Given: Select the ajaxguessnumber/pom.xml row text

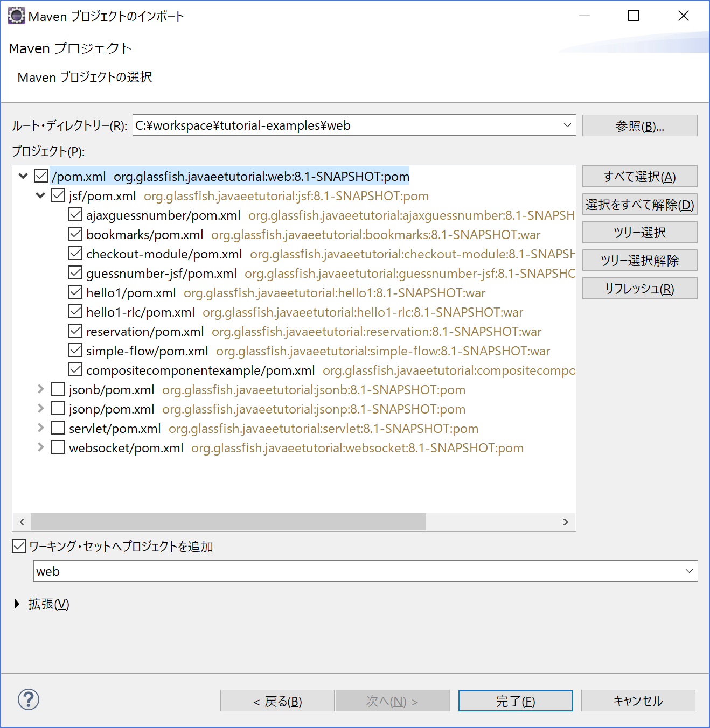Looking at the screenshot, I should point(331,215).
